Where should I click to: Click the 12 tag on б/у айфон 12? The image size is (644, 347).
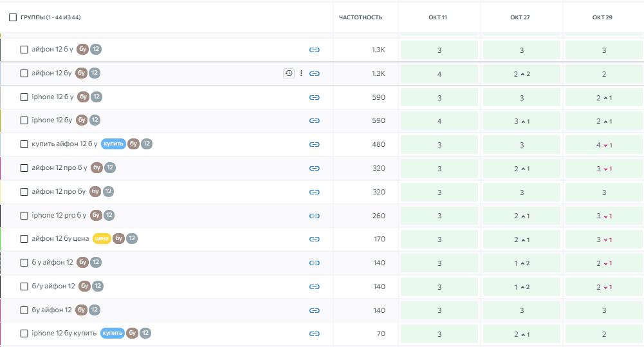(98, 286)
